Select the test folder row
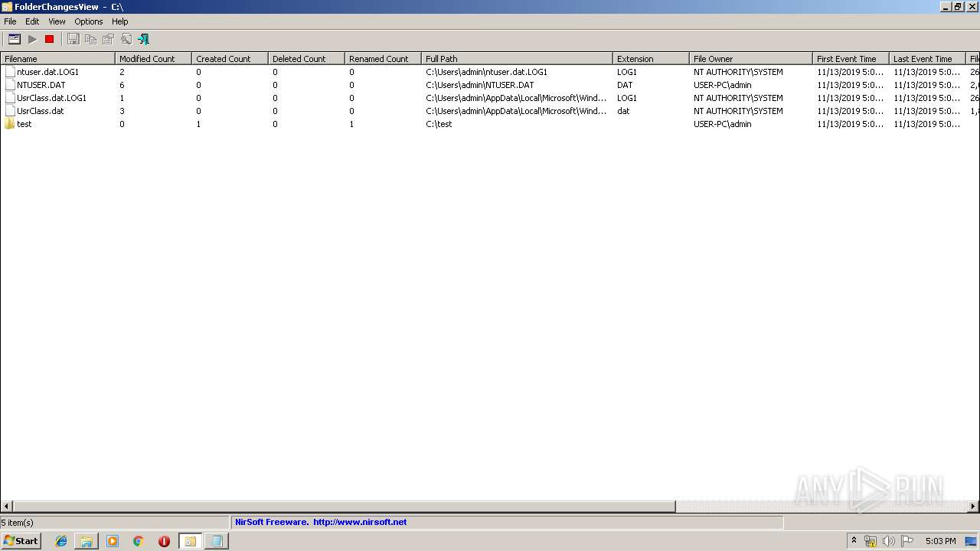Screen dimensions: 980x551 490,124
